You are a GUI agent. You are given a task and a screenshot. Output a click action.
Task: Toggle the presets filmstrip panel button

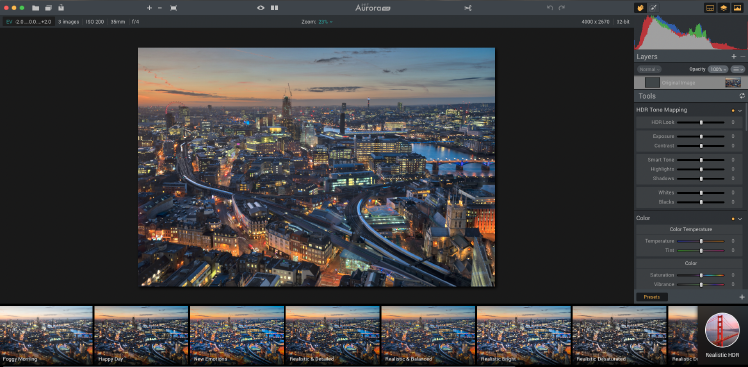point(710,8)
